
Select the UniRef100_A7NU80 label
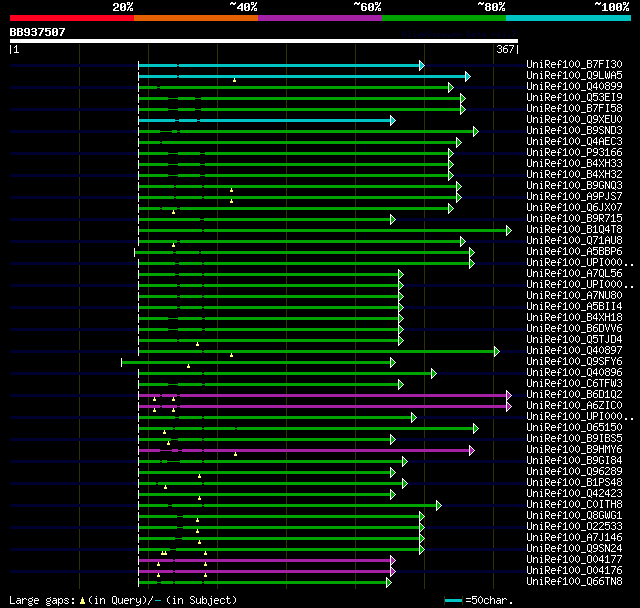point(574,296)
